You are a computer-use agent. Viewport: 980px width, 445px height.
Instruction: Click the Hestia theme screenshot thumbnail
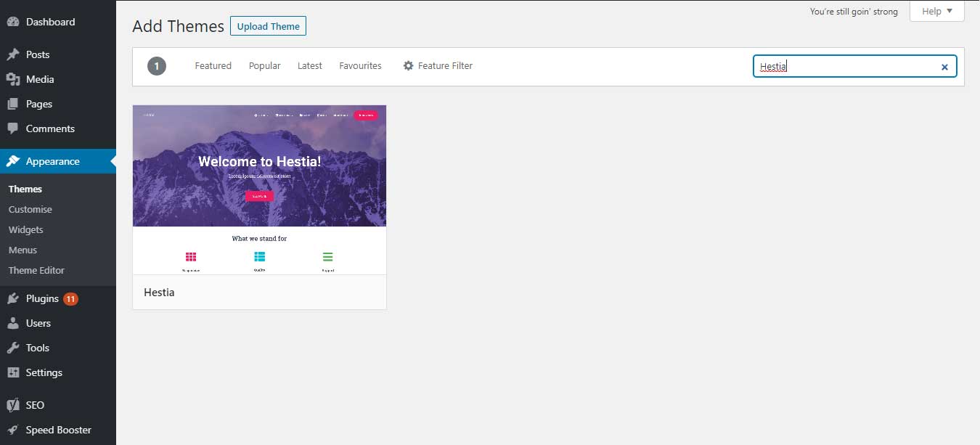tap(259, 189)
